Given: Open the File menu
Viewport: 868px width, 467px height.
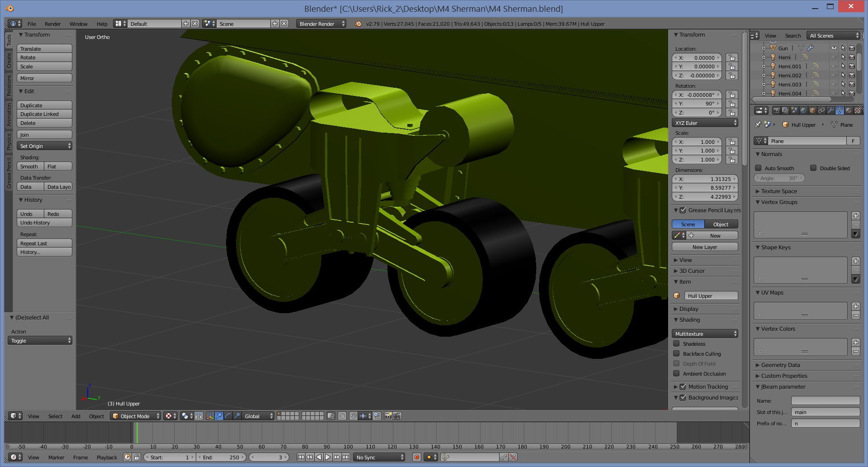Looking at the screenshot, I should point(32,24).
